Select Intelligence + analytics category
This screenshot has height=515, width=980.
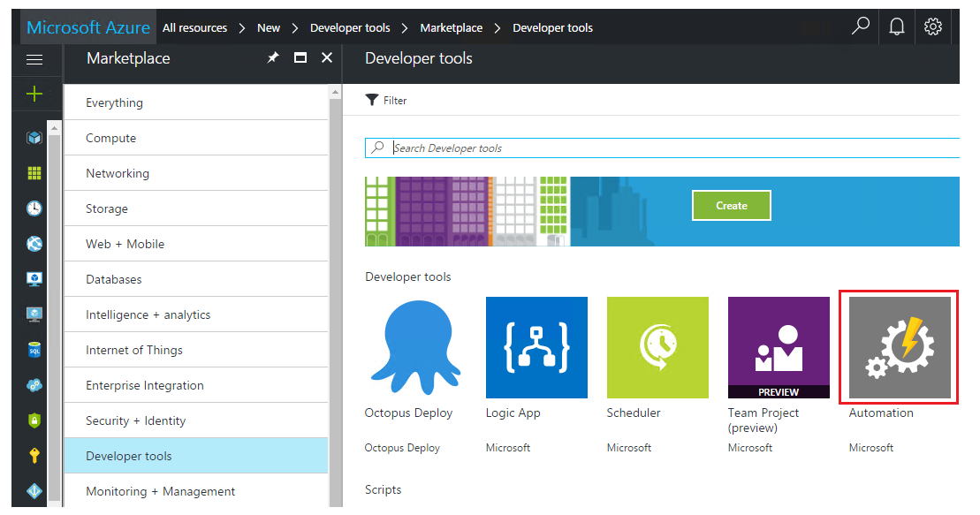tap(196, 314)
